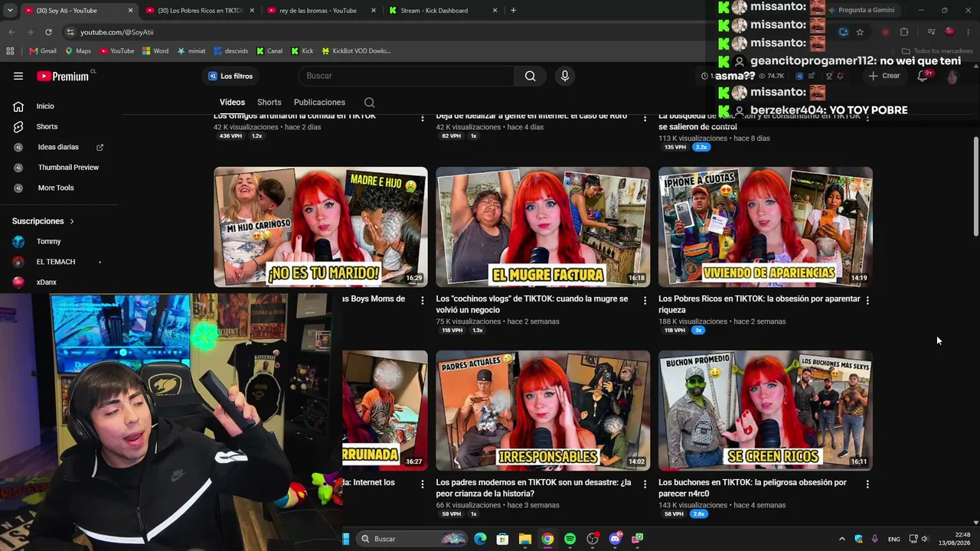Click the page vertical scrollbar
The image size is (980, 551).
[975, 187]
